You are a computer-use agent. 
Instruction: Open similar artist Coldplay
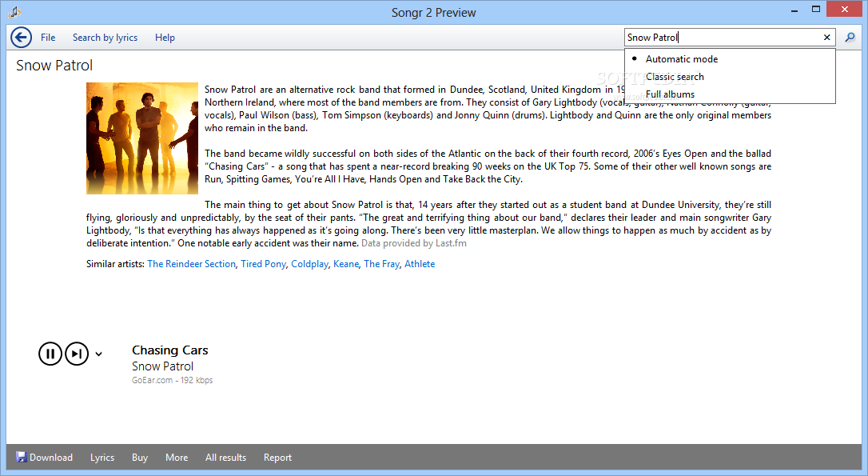click(x=310, y=264)
